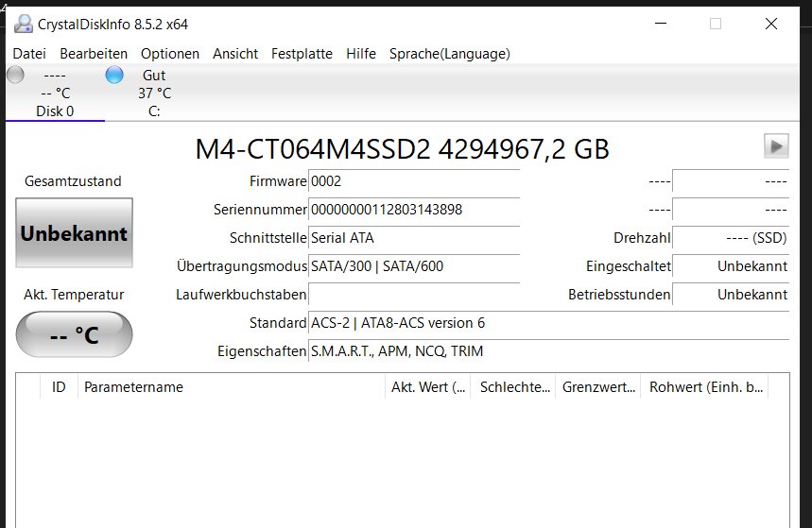Open the Ansicht menu
The image size is (812, 528).
click(x=235, y=54)
